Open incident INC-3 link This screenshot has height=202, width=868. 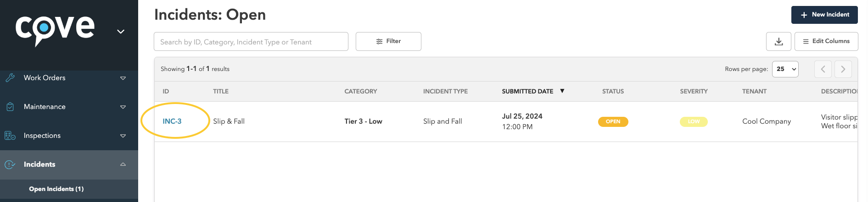click(x=172, y=121)
